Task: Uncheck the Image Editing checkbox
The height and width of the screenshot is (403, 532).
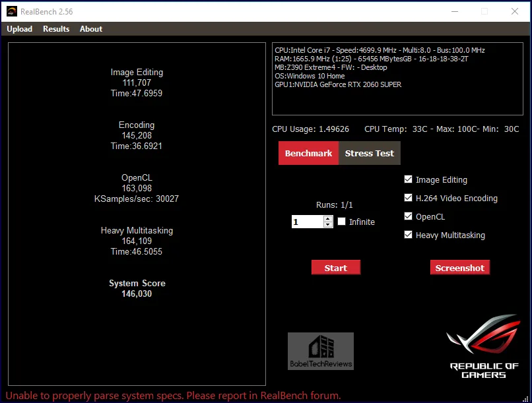Action: (408, 179)
